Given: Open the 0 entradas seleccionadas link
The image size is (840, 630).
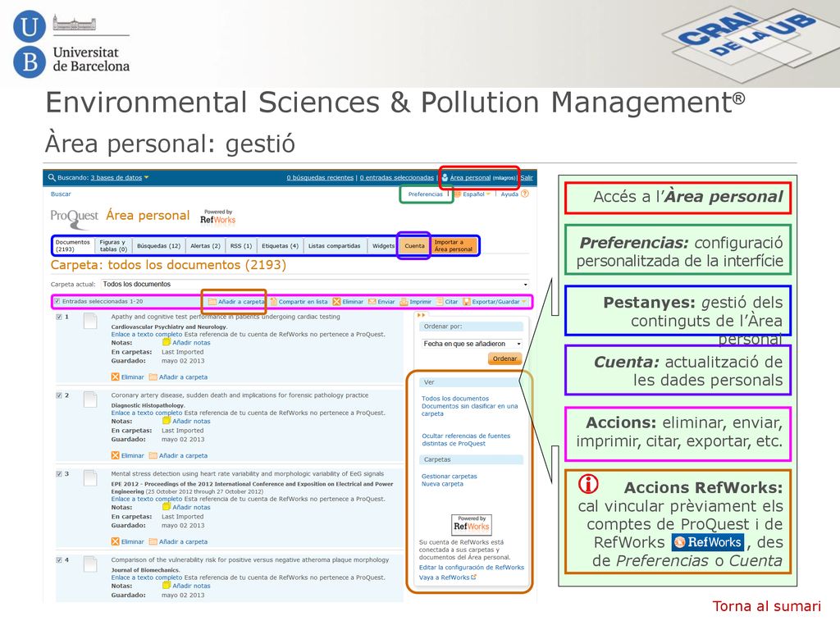Looking at the screenshot, I should click(x=396, y=177).
